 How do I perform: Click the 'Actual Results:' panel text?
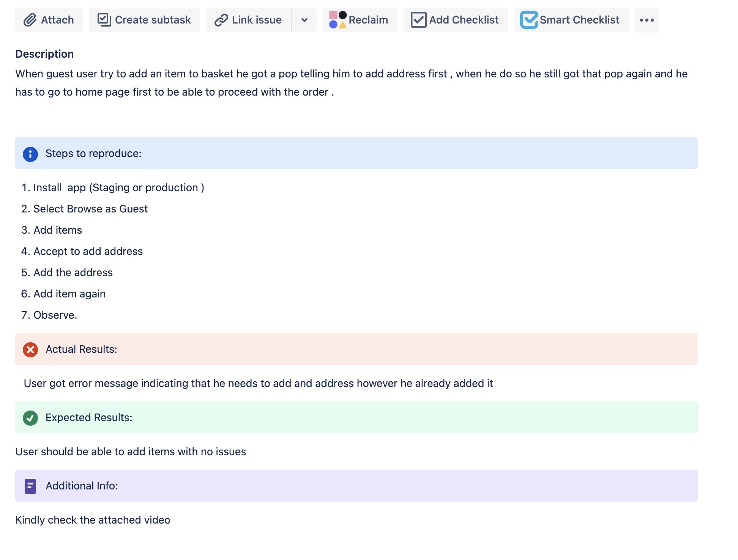[81, 349]
